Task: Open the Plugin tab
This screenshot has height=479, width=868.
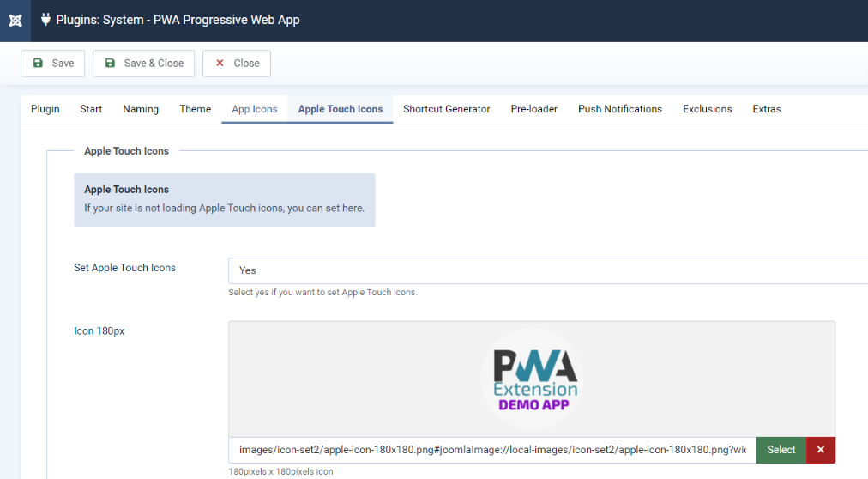Action: point(45,109)
